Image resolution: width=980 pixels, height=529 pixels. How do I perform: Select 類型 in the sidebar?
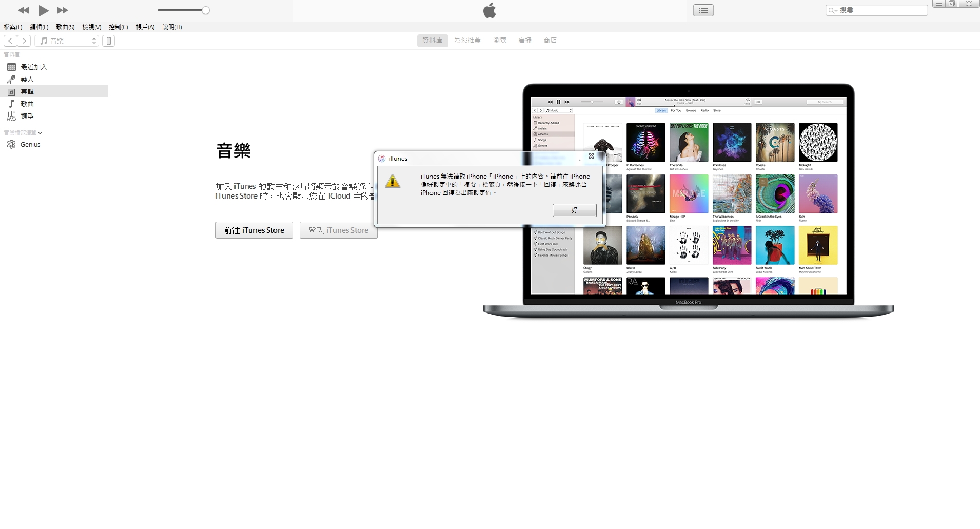pos(54,116)
